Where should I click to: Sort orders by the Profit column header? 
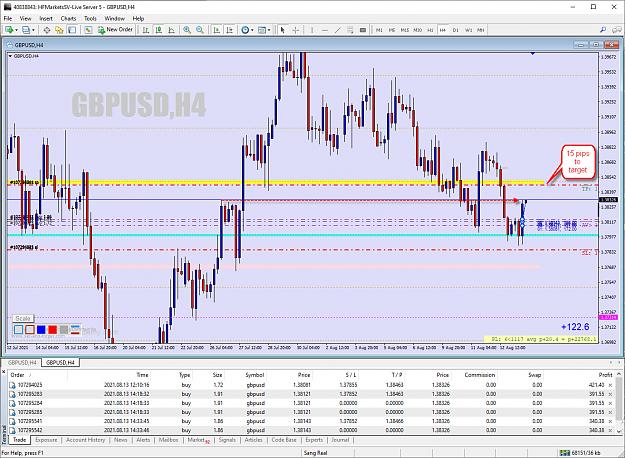(605, 375)
